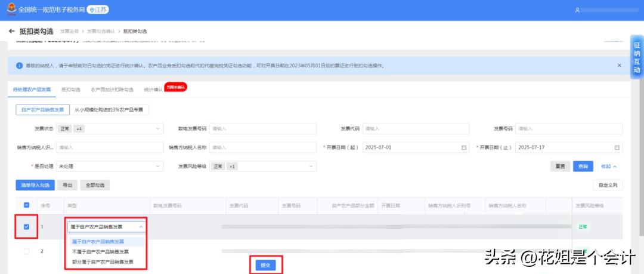
Task: Open the 征纳互动 side panel
Action: click(637, 57)
